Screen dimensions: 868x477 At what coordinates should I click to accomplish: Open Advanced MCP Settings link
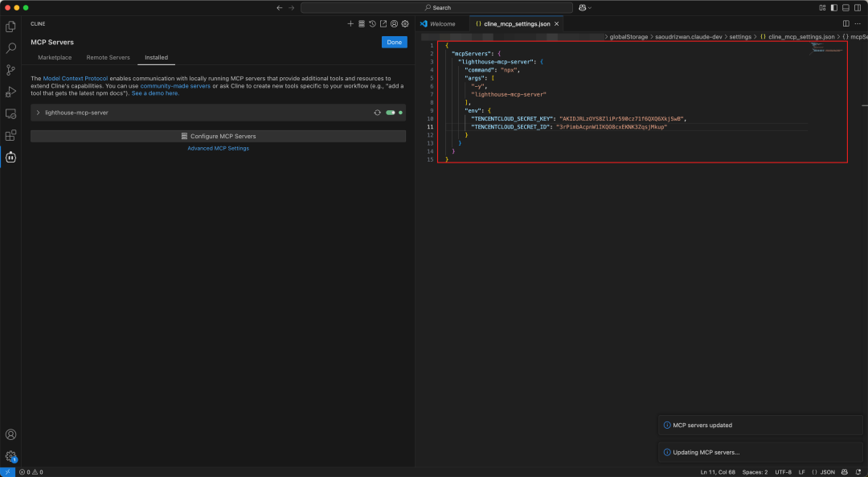pyautogui.click(x=218, y=149)
